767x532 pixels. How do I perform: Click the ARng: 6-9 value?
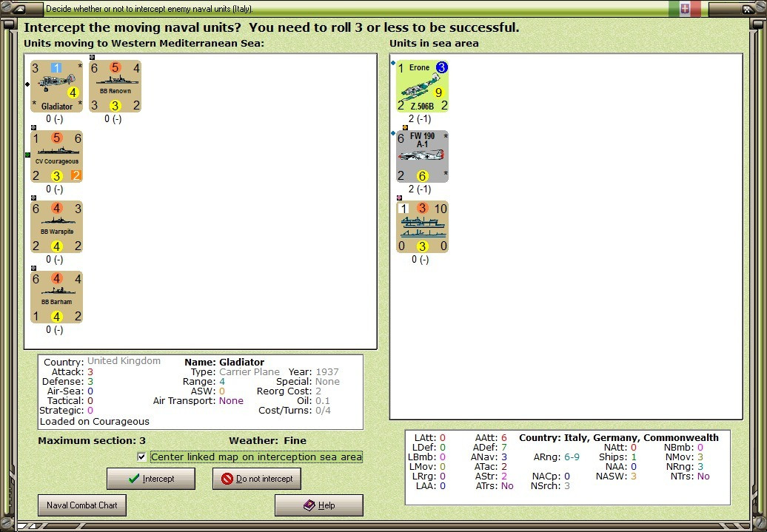click(x=572, y=457)
